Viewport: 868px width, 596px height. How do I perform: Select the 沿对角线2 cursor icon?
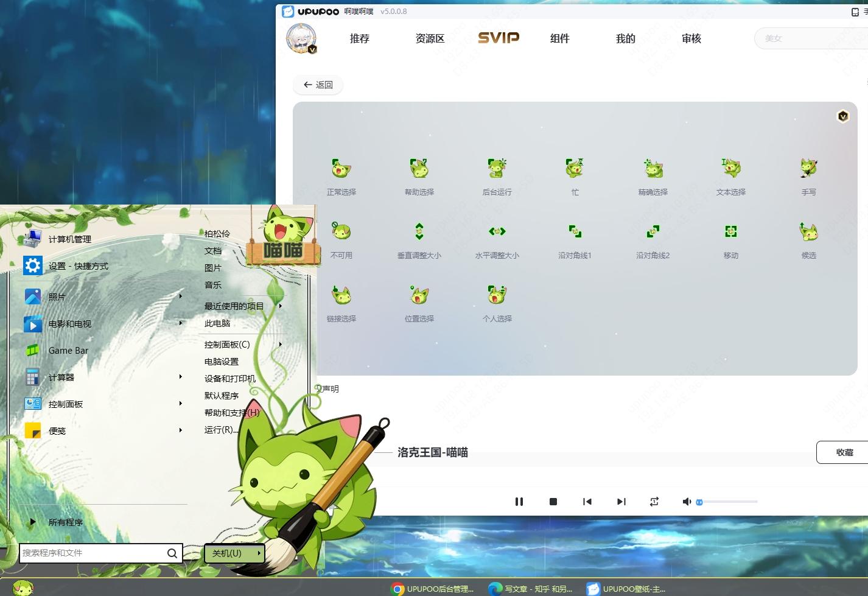point(653,231)
